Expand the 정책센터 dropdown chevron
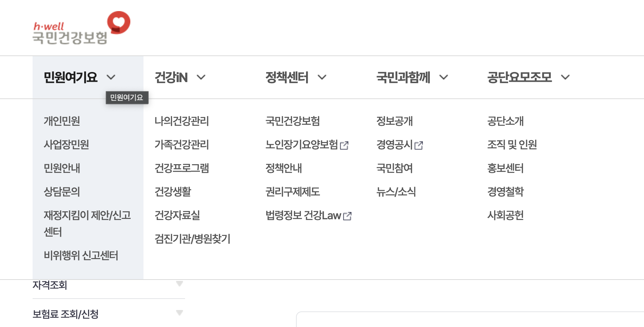Viewport: 644px width, 327px height. [322, 78]
